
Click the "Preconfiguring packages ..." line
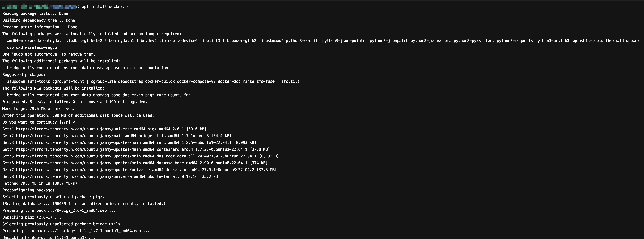point(33,190)
